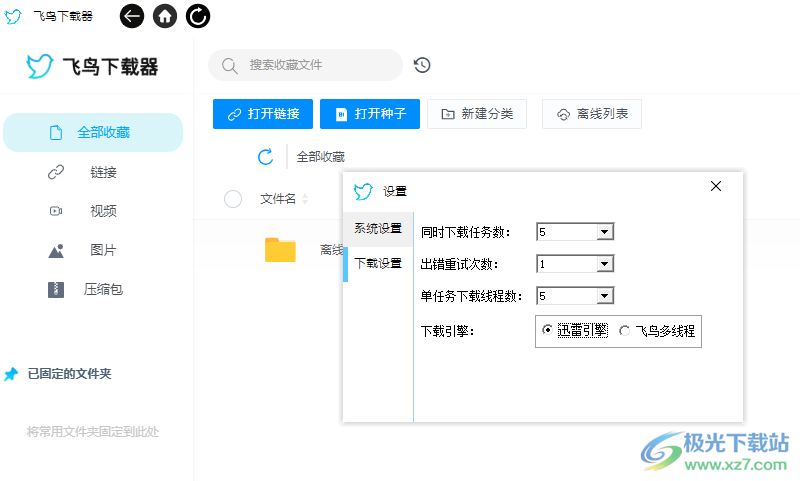The height and width of the screenshot is (481, 800).
Task: Open the yellow offline folder icon
Action: tap(280, 249)
